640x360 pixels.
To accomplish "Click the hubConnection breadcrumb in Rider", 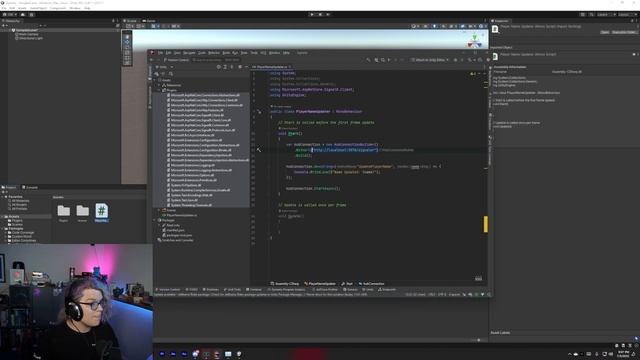I will click(x=372, y=284).
